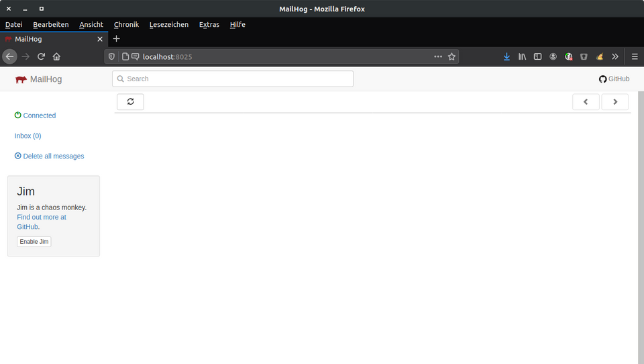Open the Chronik menu

[127, 25]
